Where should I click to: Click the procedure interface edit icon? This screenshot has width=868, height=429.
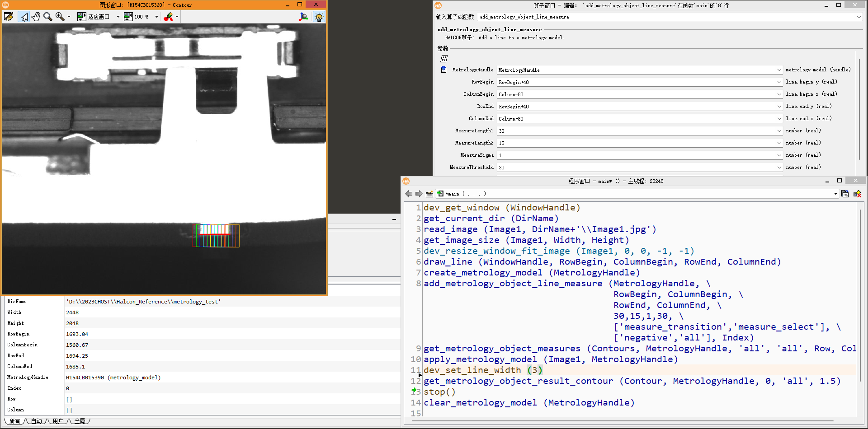(x=429, y=194)
